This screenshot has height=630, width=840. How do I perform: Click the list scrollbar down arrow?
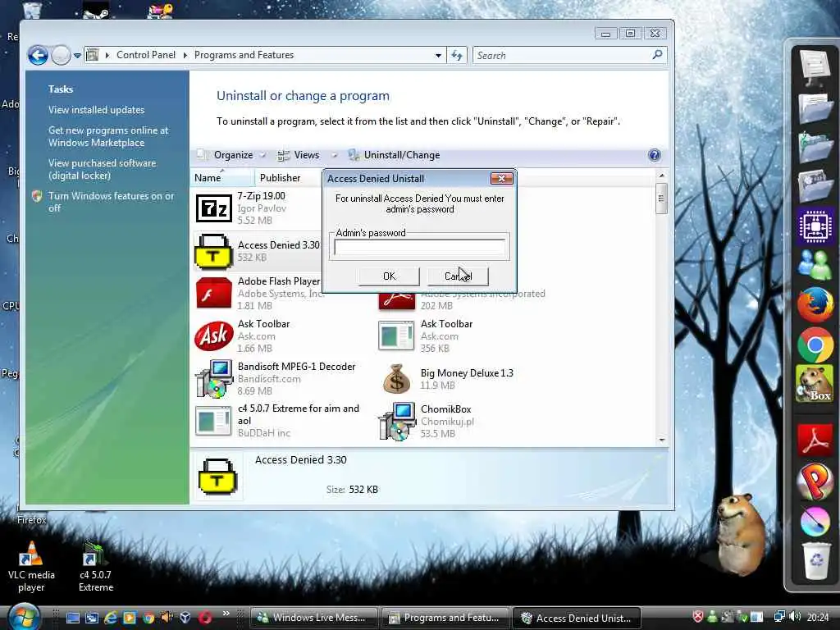662,440
